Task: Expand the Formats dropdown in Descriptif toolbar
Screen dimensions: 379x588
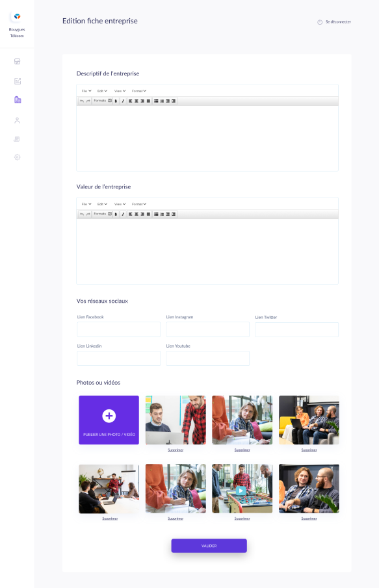Action: (x=103, y=101)
